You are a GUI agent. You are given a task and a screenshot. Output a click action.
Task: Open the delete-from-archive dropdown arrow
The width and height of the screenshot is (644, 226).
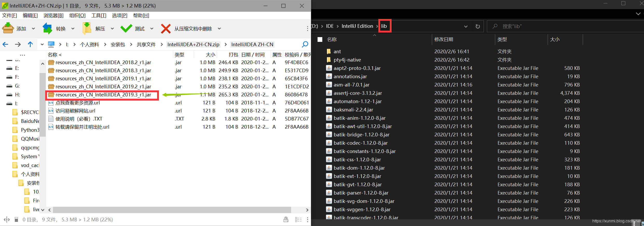219,29
